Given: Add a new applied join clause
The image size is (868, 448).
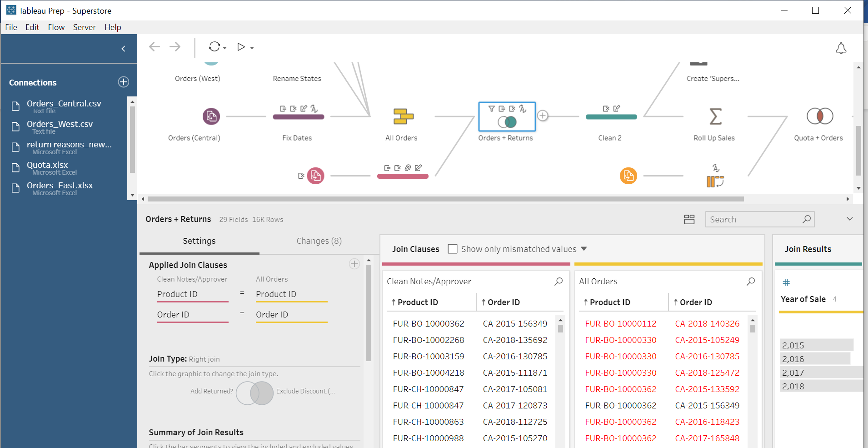Looking at the screenshot, I should (x=354, y=264).
